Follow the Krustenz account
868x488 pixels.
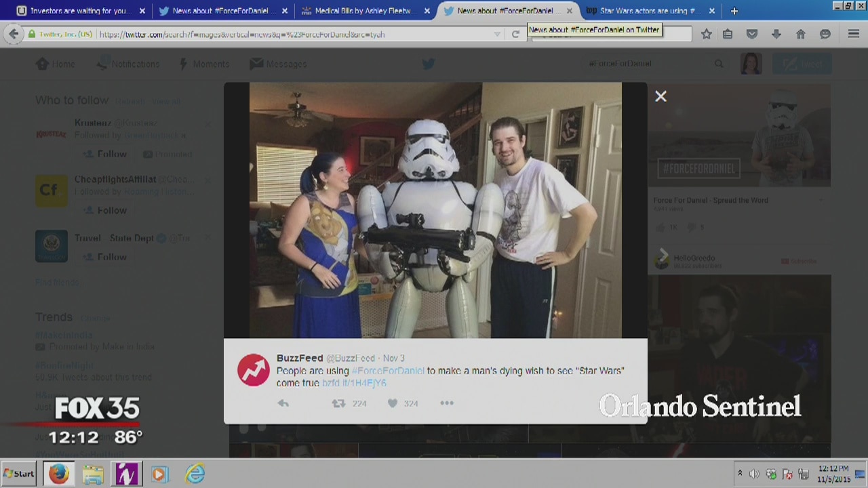click(105, 154)
